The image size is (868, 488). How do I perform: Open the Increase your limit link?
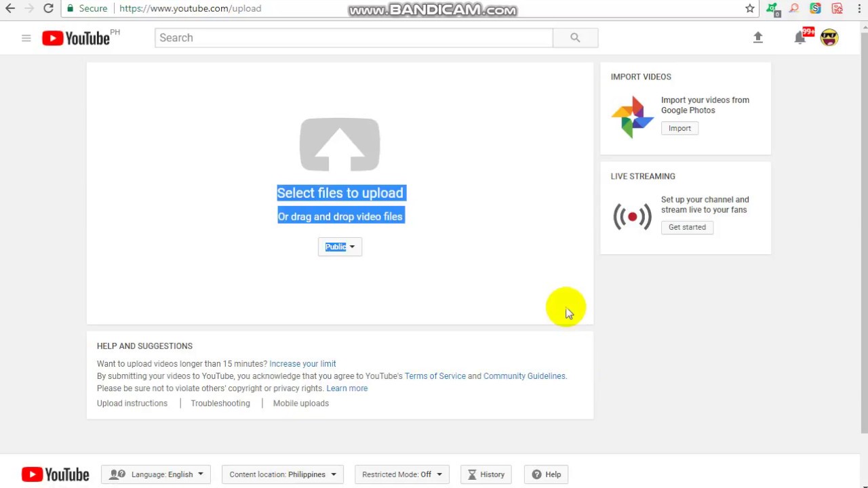(x=302, y=364)
